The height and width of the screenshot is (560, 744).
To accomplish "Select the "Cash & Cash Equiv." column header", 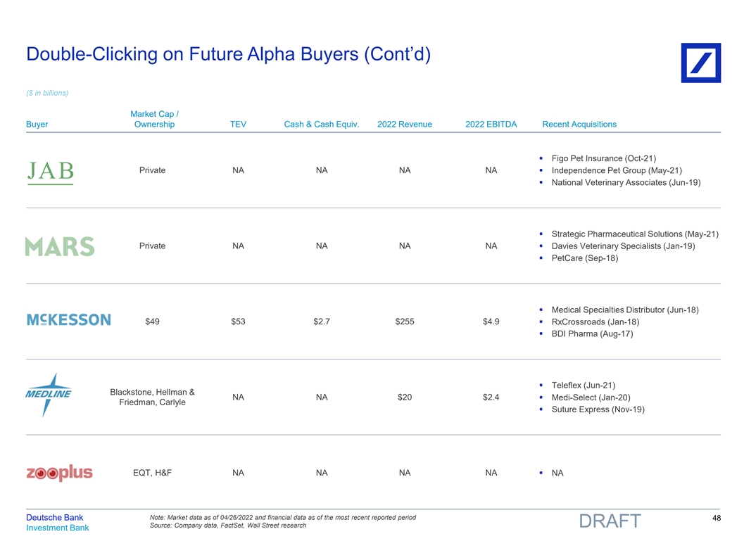I will point(322,125).
